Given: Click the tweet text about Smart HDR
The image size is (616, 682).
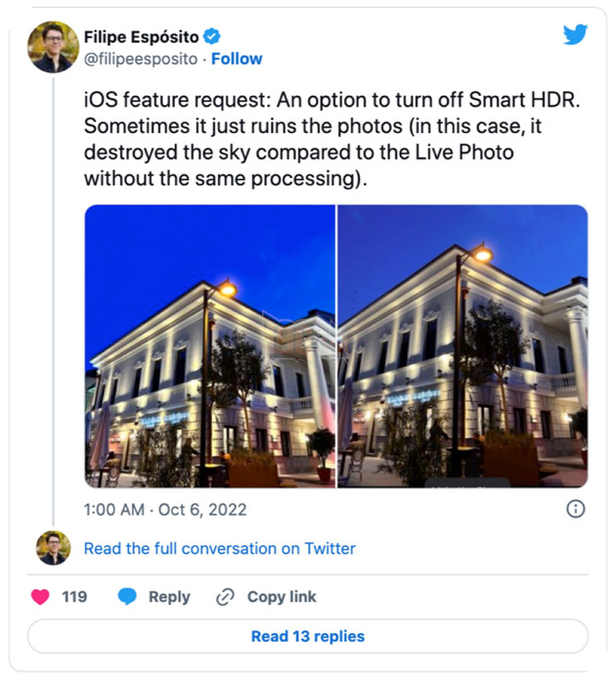Looking at the screenshot, I should [331, 139].
